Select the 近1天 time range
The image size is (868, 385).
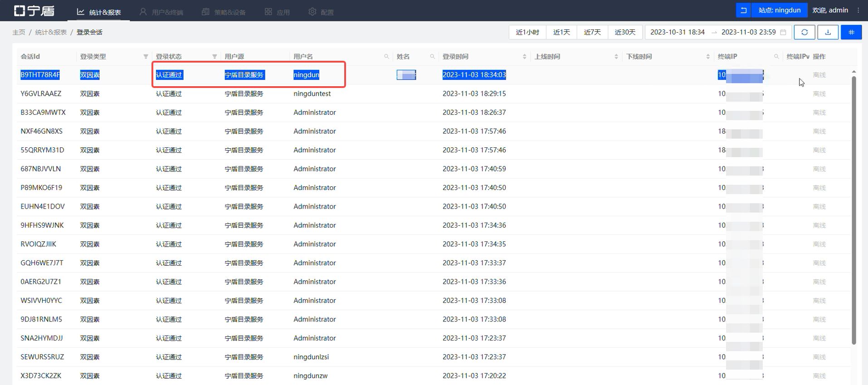click(x=561, y=32)
